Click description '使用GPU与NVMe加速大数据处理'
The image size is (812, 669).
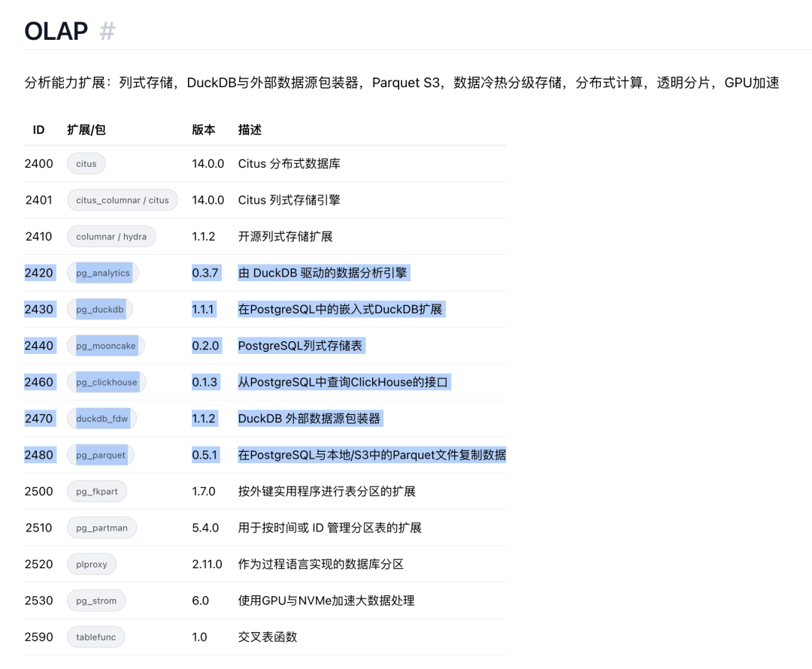(326, 601)
